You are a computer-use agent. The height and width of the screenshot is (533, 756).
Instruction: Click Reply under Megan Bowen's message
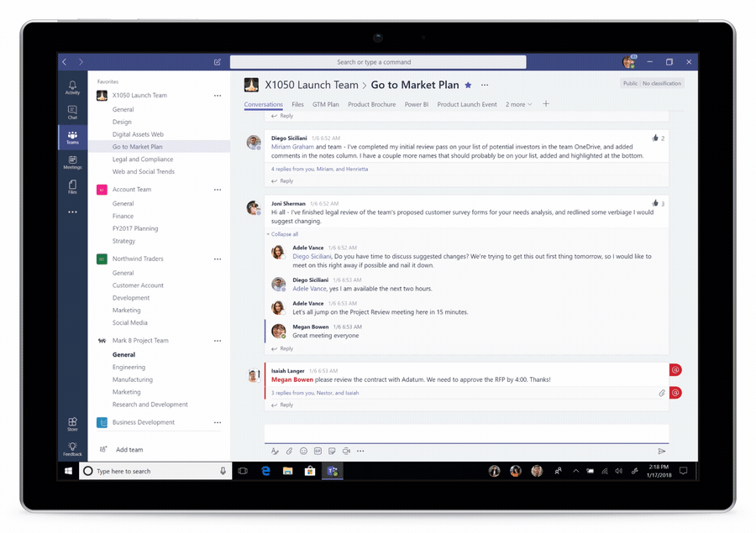point(282,348)
